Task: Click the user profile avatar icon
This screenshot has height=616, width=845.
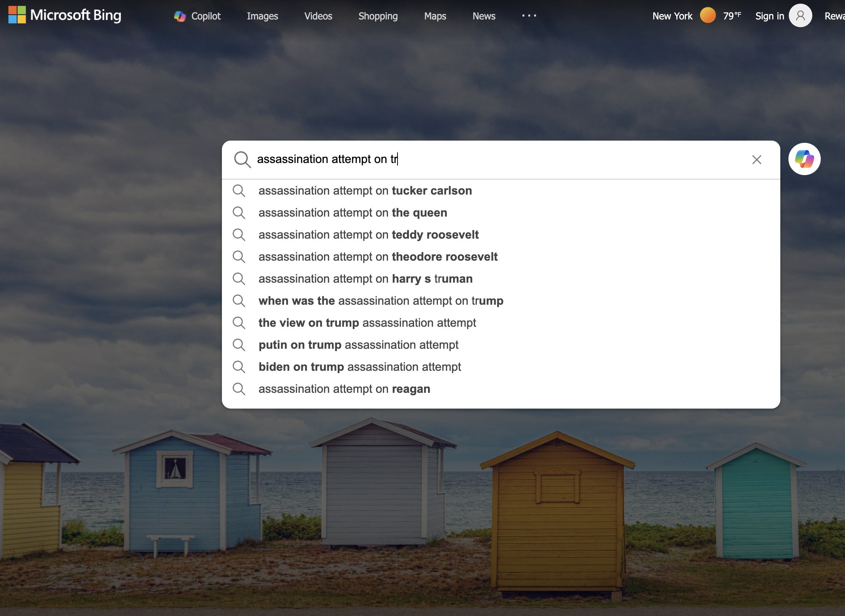Action: [x=800, y=15]
